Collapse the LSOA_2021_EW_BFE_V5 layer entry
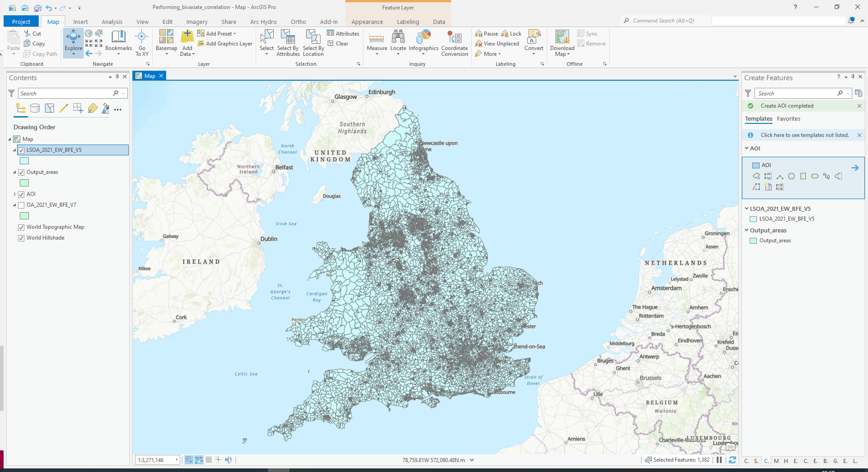Image resolution: width=868 pixels, height=472 pixels. click(x=14, y=150)
